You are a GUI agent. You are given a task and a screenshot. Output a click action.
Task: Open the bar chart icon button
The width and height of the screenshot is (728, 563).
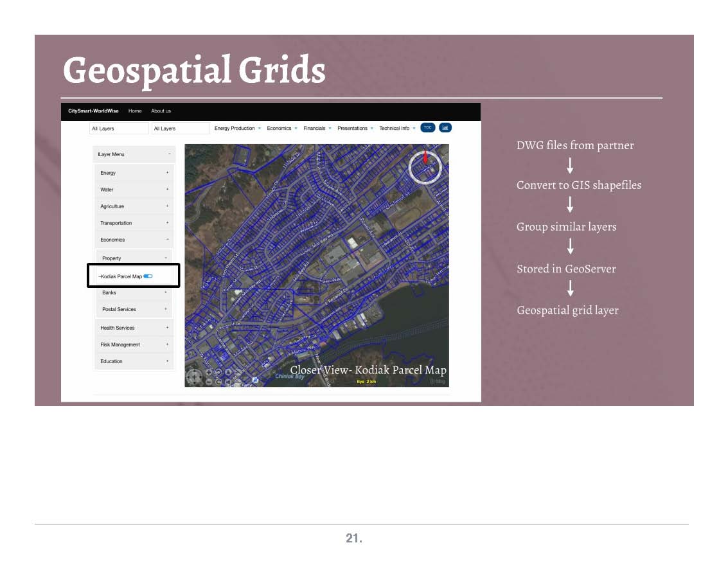coord(445,128)
